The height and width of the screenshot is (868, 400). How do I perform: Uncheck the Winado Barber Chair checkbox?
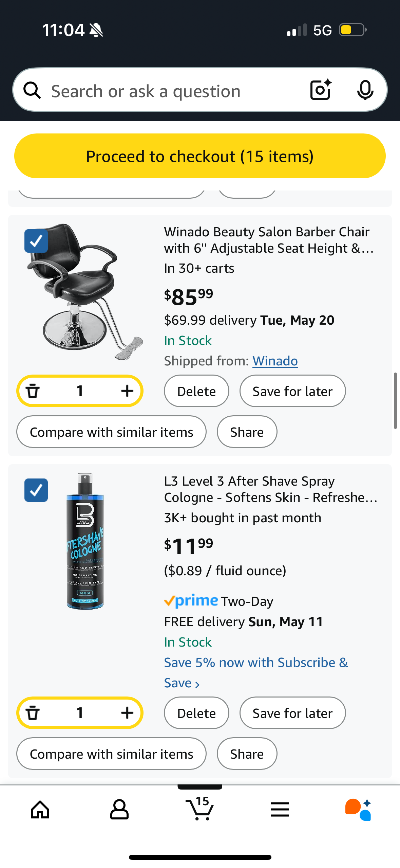tap(36, 241)
